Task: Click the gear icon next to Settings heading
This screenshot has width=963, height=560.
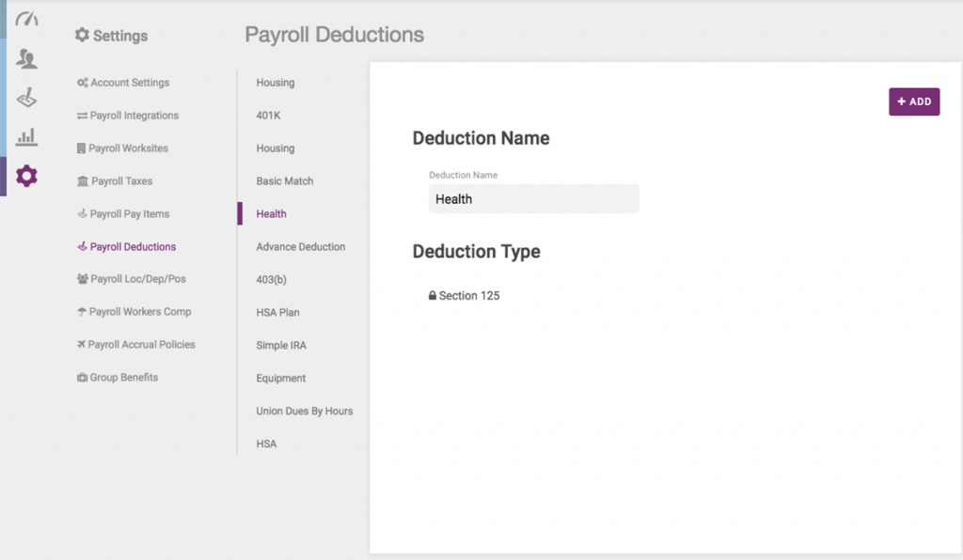Action: click(x=82, y=35)
